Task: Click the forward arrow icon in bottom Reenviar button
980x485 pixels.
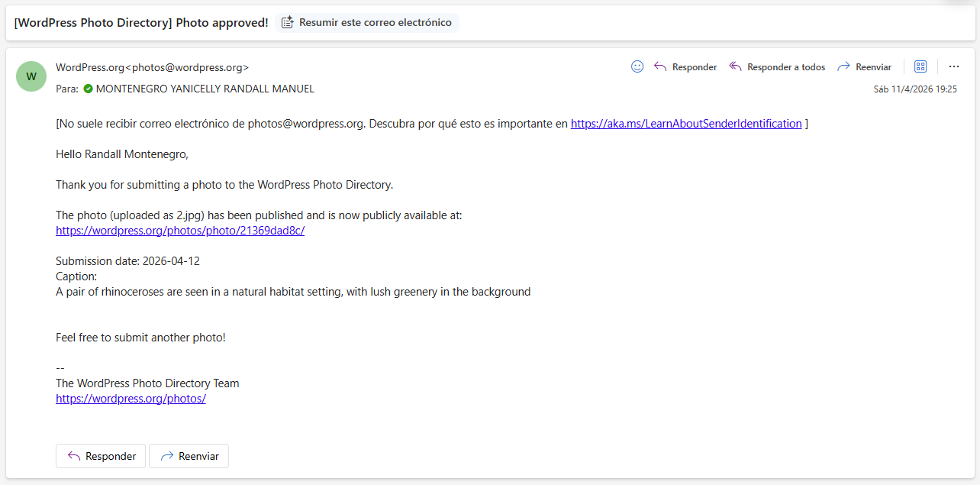Action: tap(166, 456)
